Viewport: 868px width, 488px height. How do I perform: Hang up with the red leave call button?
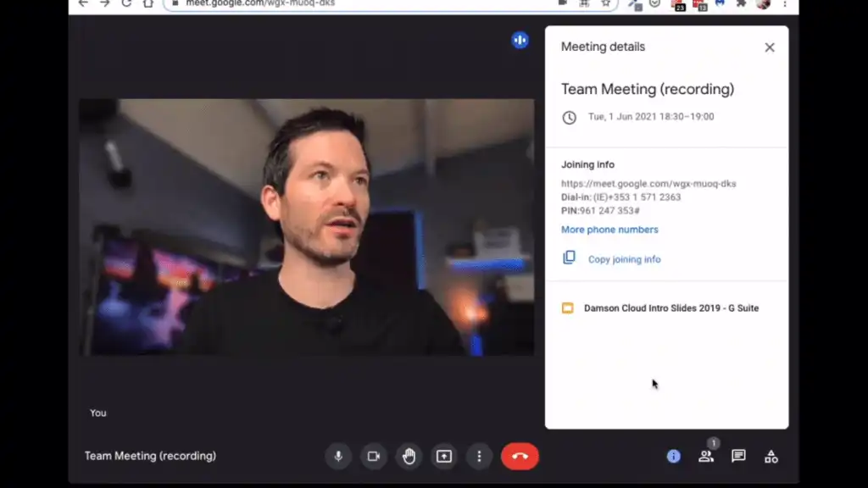(x=520, y=457)
